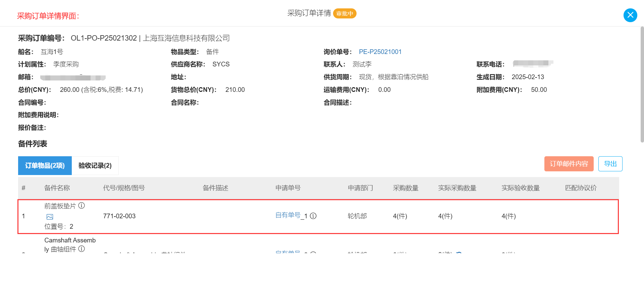Click 采购数量 column header
Image resolution: width=644 pixels, height=283 pixels.
point(406,188)
